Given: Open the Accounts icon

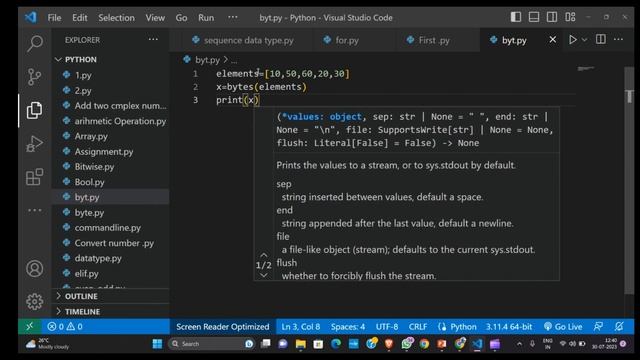Looking at the screenshot, I should point(35,269).
